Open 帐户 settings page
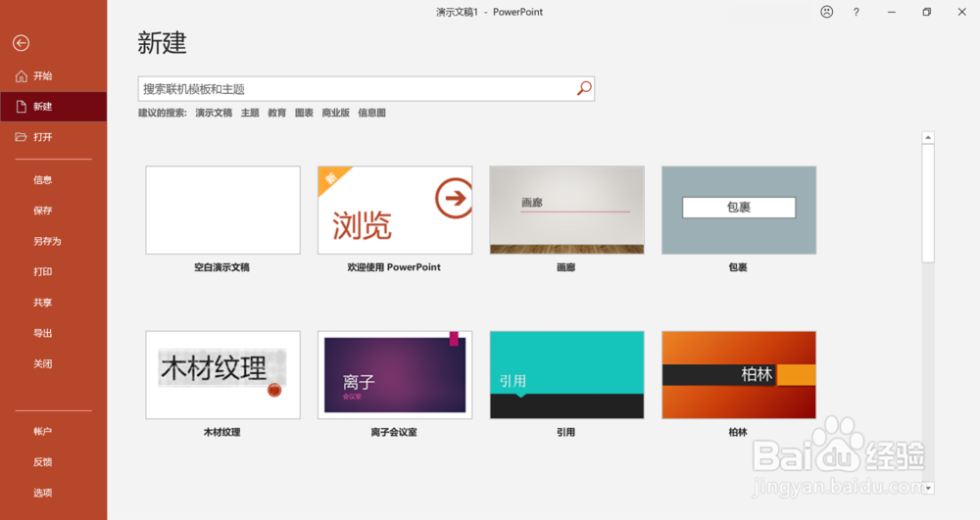The width and height of the screenshot is (980, 520). click(42, 431)
